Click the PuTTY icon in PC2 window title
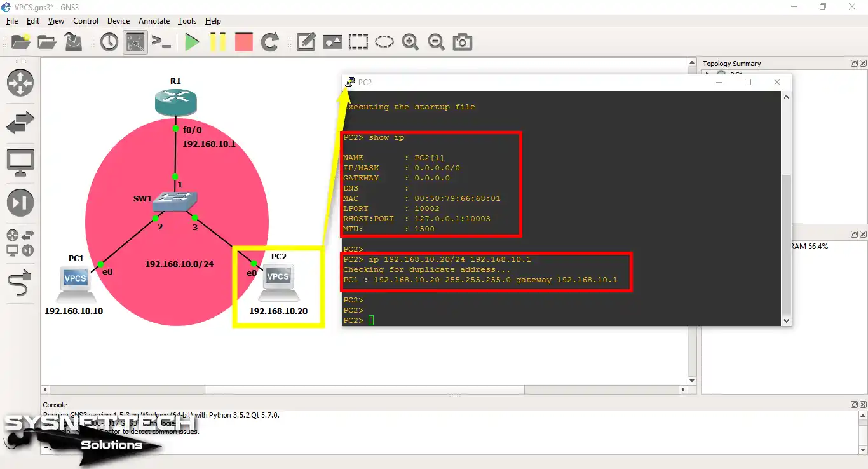The image size is (868, 469). 350,82
